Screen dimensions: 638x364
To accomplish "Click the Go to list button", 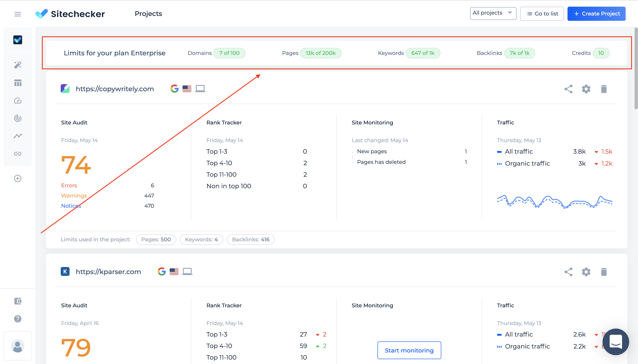I will (542, 14).
